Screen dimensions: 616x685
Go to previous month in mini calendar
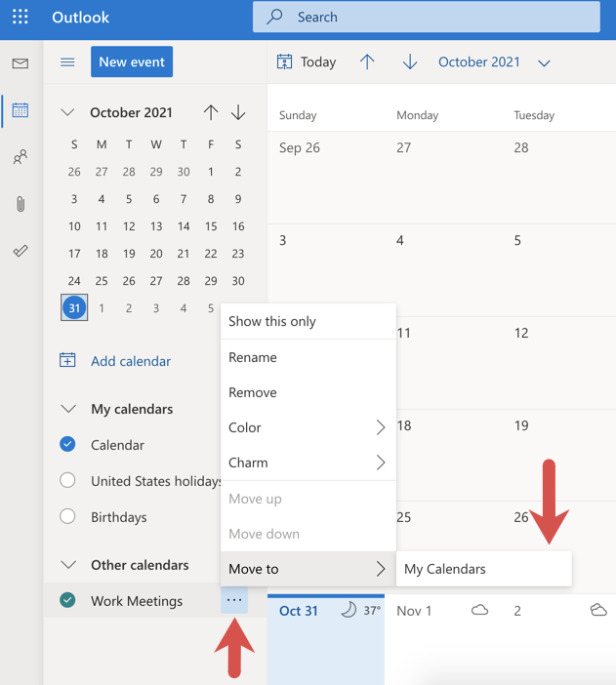[x=211, y=112]
